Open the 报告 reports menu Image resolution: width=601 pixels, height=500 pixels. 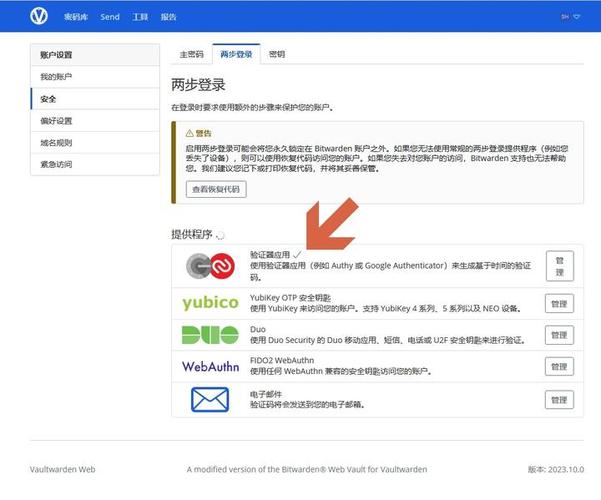tap(169, 17)
